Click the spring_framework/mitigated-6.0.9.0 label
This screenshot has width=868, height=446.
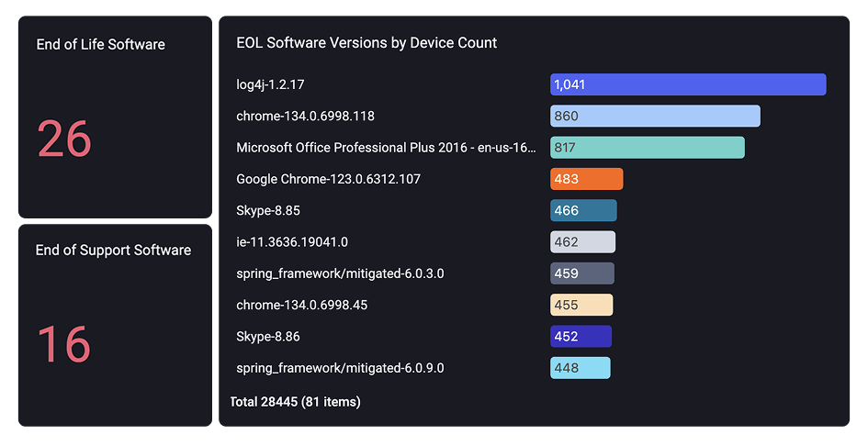coord(340,368)
